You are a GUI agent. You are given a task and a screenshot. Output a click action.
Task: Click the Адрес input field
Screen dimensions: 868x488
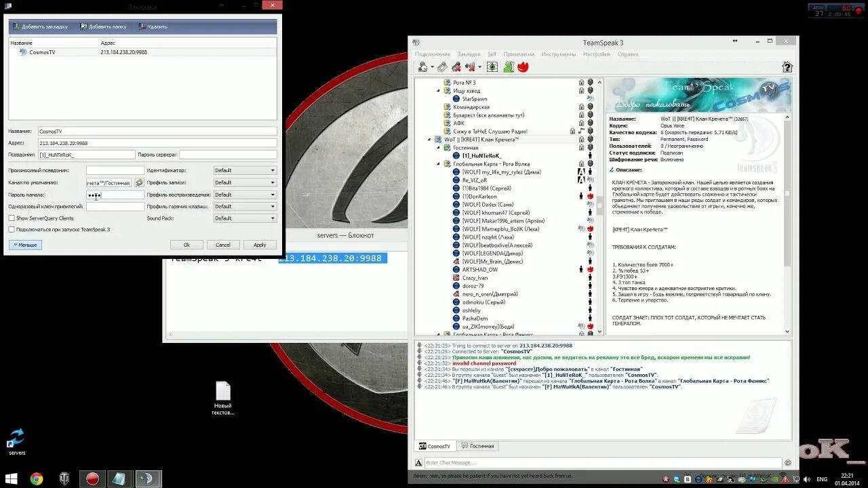click(157, 143)
